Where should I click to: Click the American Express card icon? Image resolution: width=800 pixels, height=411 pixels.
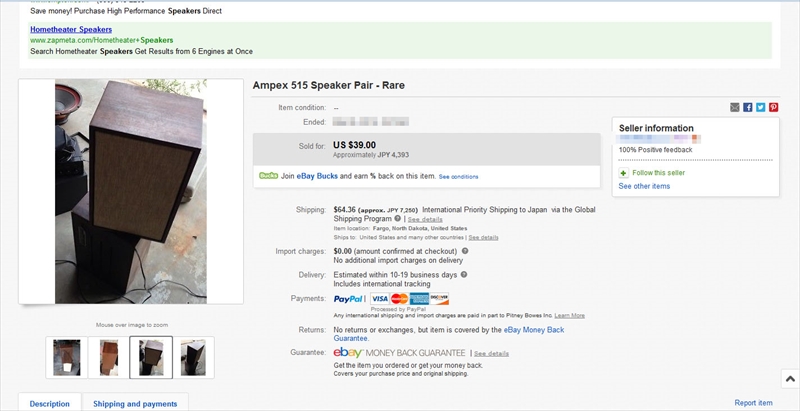click(419, 299)
